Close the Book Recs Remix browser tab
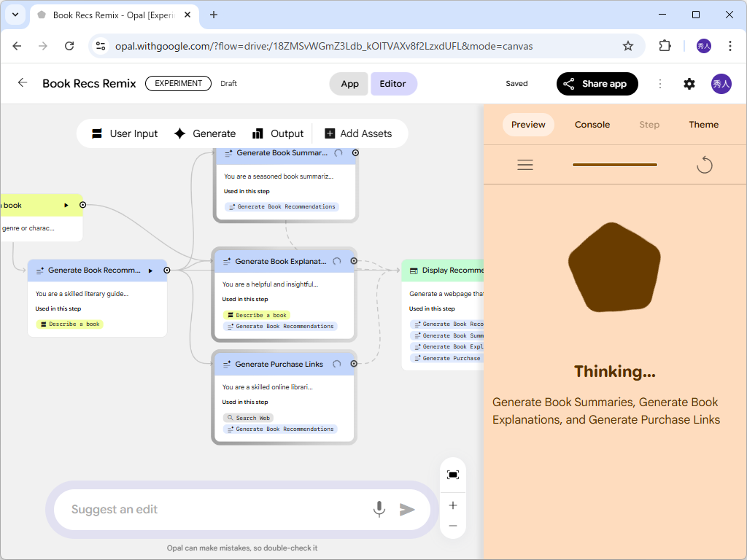This screenshot has width=747, height=560. (x=187, y=15)
